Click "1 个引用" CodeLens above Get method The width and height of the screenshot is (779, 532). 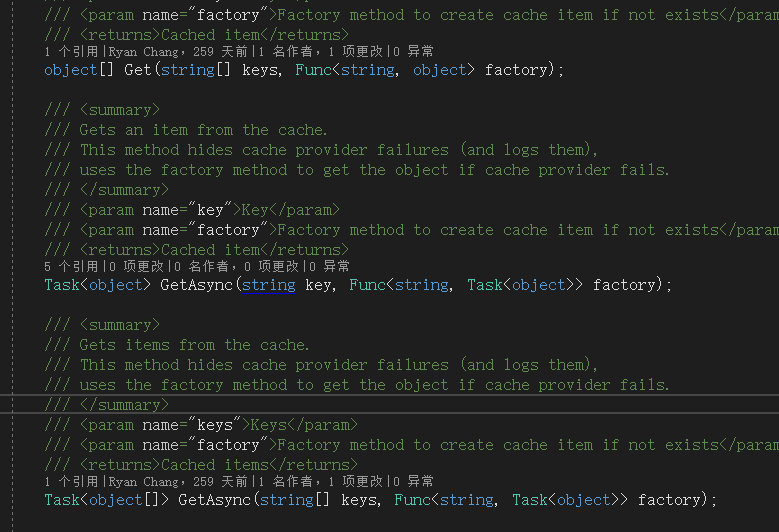(x=71, y=52)
